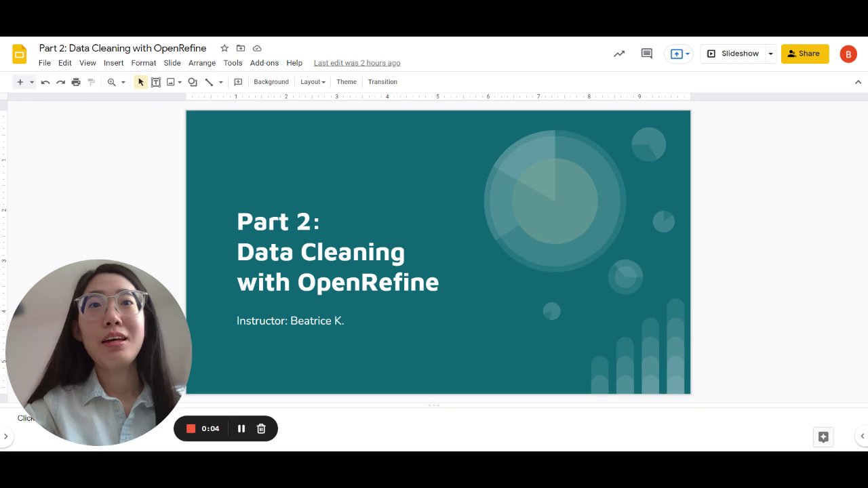Click the webcam bubble overlay

tap(98, 352)
